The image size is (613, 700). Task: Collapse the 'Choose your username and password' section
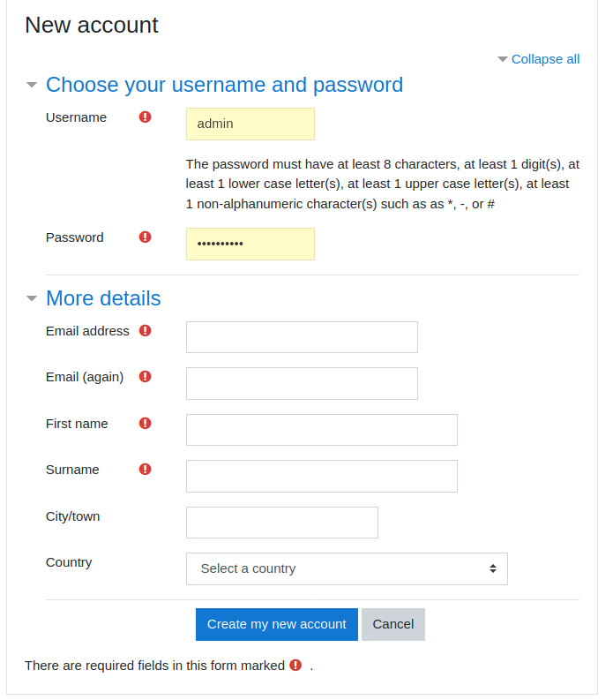point(224,85)
